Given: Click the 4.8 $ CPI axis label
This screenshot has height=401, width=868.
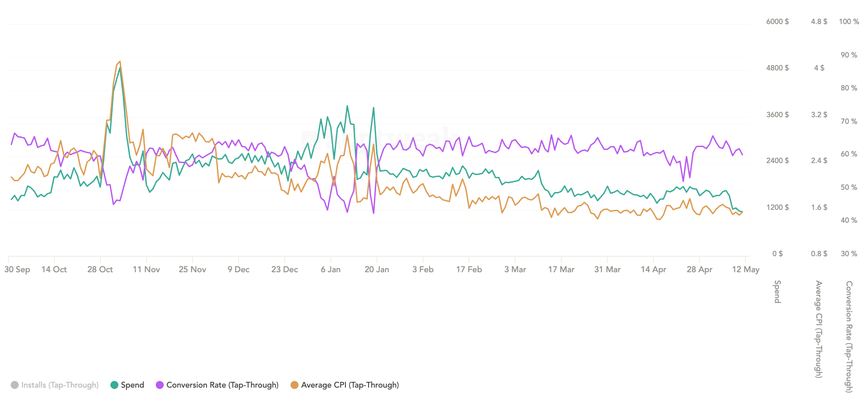Looking at the screenshot, I should point(819,21).
